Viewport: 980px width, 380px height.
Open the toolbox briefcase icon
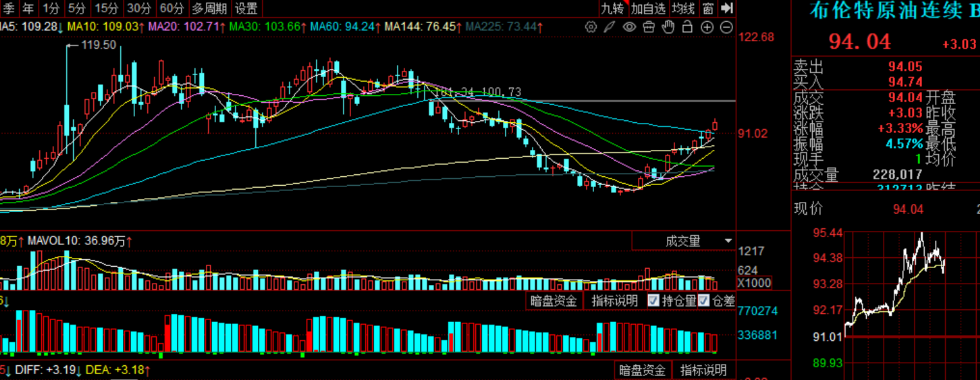tap(649, 27)
